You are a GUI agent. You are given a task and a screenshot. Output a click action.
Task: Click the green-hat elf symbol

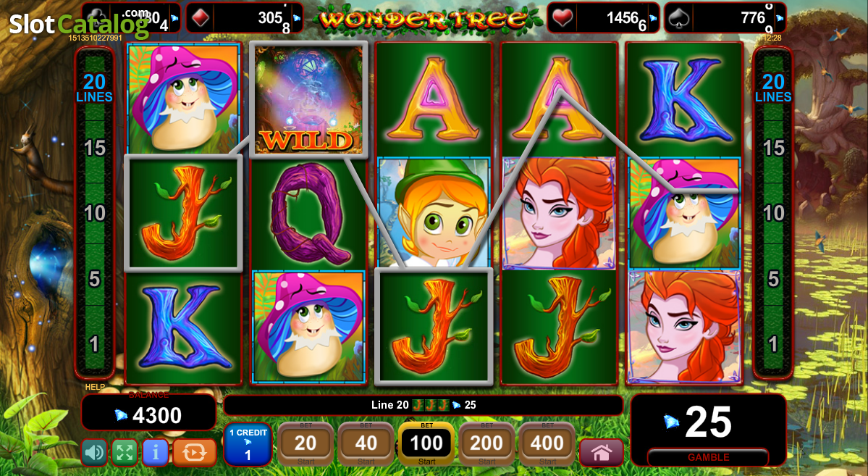point(434,213)
